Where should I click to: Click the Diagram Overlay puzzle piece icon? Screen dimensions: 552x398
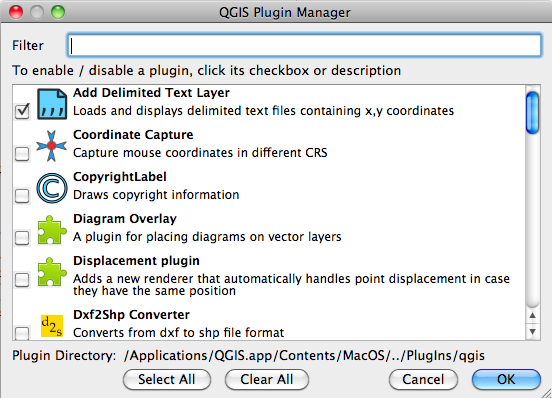[x=52, y=230]
